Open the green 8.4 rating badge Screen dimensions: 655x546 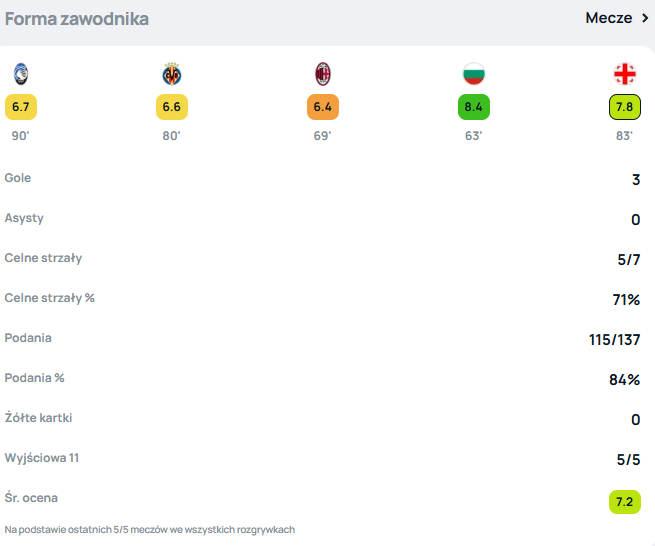[473, 106]
